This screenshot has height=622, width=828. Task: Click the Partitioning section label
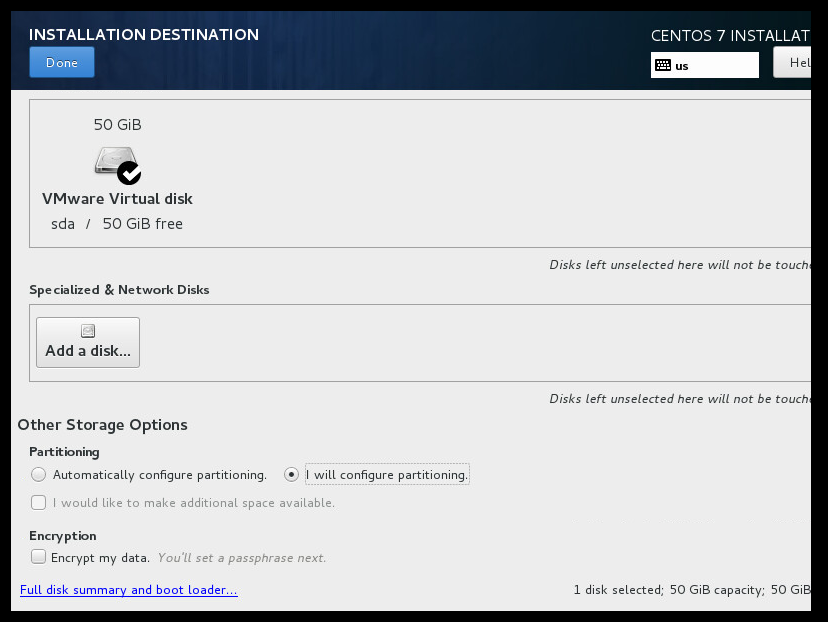(x=64, y=452)
